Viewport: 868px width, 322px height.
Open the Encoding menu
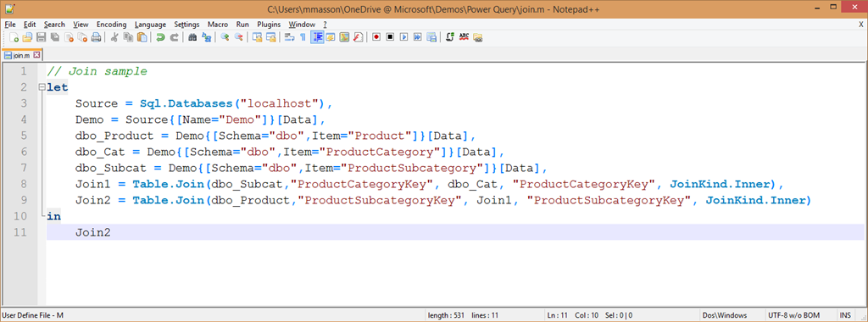click(x=111, y=25)
